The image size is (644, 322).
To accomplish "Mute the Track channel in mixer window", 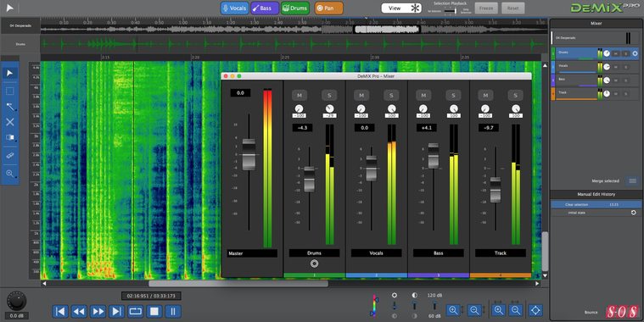I will (x=485, y=96).
